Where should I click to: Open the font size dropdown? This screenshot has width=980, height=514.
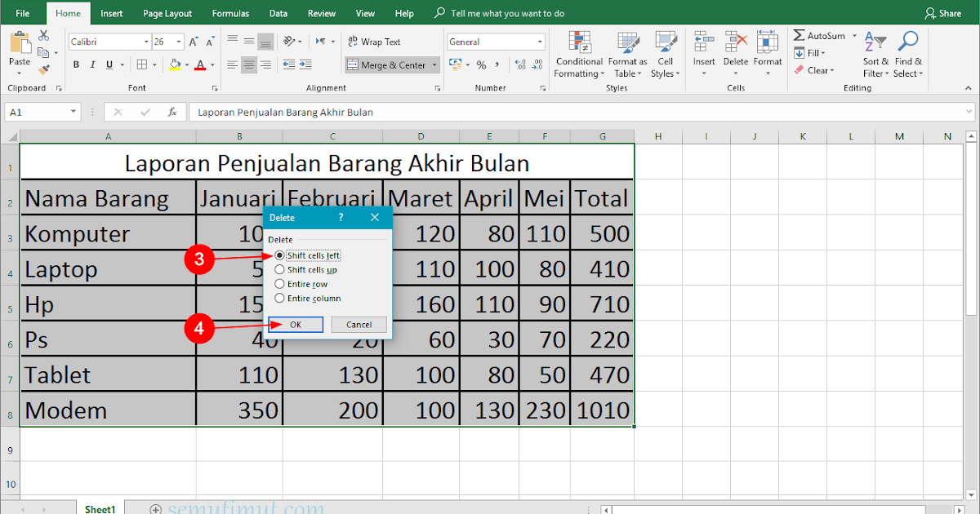[x=176, y=41]
